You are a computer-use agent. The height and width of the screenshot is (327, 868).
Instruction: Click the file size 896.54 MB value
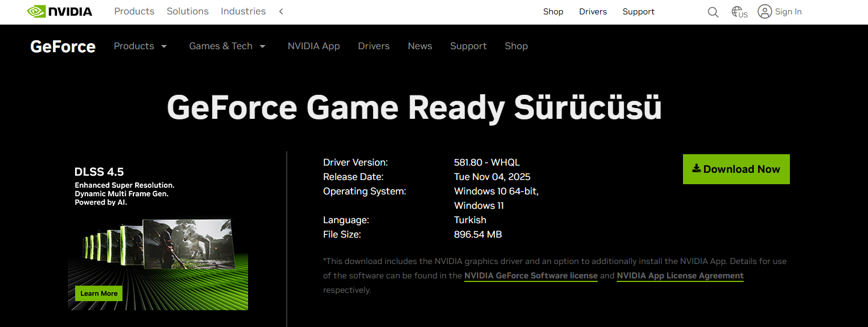(x=478, y=235)
